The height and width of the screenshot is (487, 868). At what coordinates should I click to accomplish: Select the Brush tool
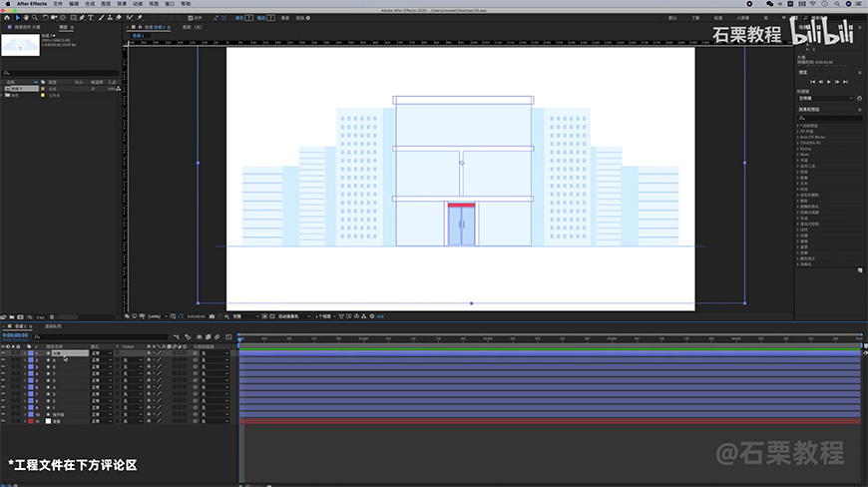tap(102, 18)
